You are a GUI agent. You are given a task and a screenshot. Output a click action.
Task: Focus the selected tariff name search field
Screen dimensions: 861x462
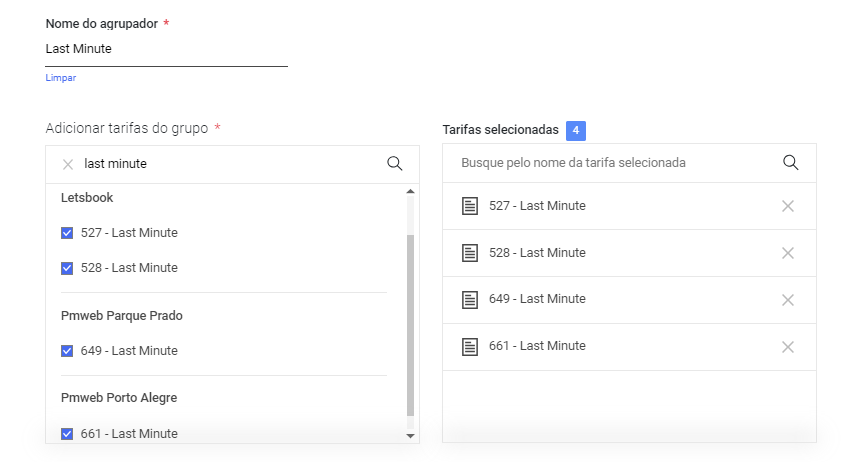[x=618, y=163]
